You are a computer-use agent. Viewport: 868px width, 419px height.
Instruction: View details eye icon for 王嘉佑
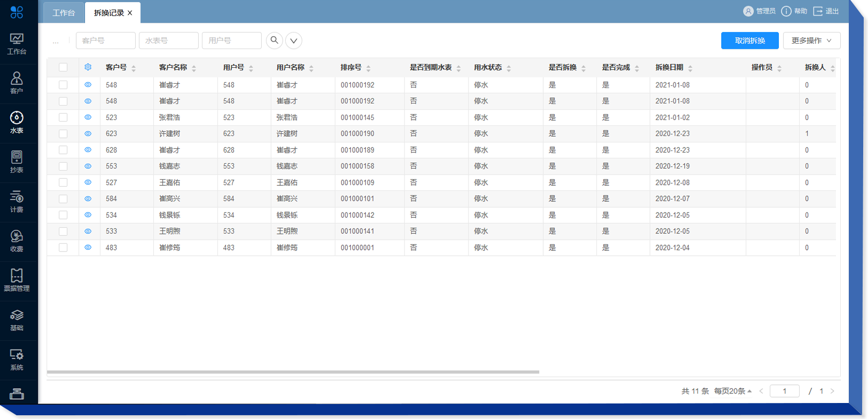pyautogui.click(x=88, y=183)
